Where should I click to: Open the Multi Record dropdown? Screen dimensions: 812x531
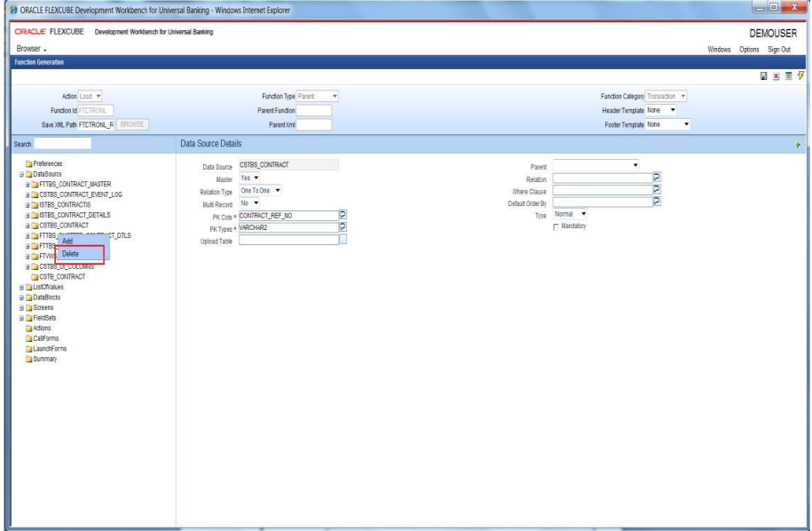coord(249,203)
